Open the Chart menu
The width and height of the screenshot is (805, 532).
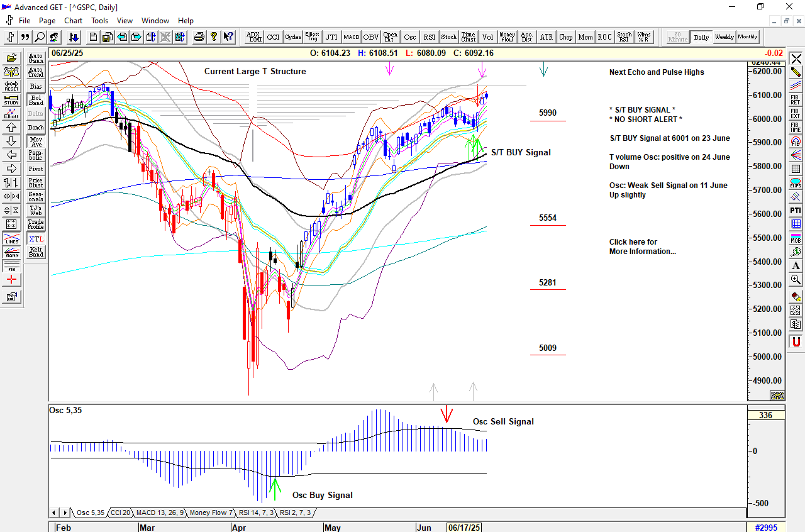coord(73,21)
